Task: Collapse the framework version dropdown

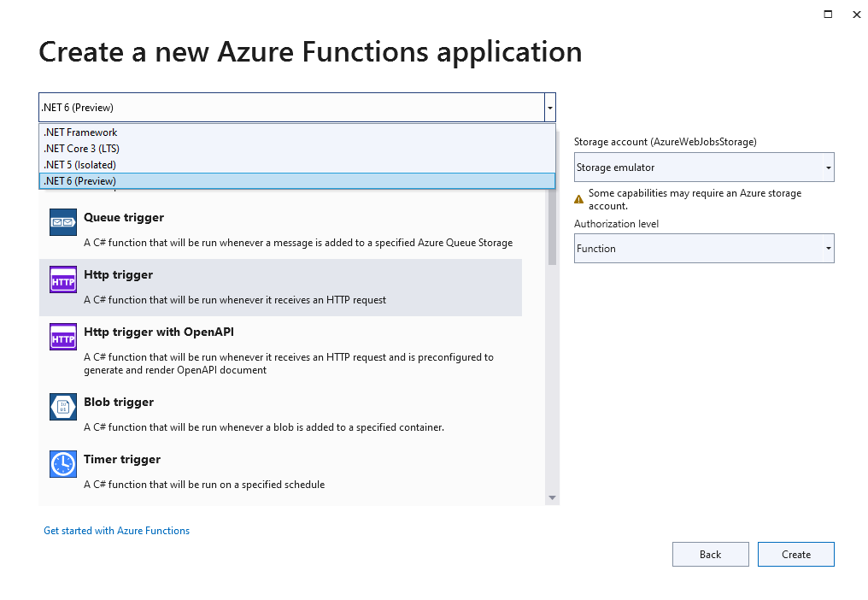Action: (549, 107)
